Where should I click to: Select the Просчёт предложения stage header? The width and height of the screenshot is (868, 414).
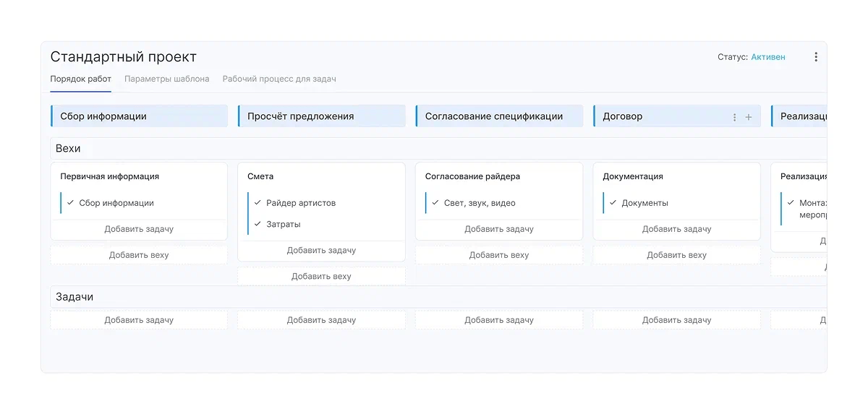pos(300,116)
